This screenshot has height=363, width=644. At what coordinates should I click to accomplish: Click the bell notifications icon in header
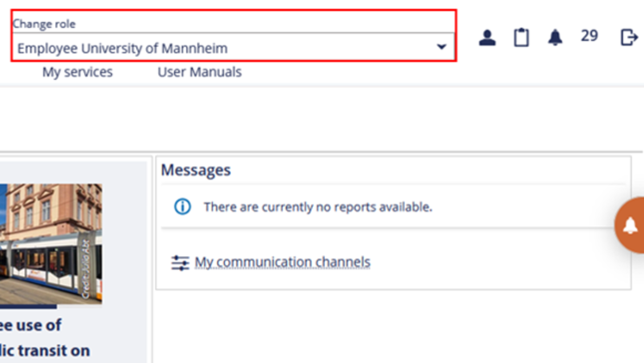555,37
